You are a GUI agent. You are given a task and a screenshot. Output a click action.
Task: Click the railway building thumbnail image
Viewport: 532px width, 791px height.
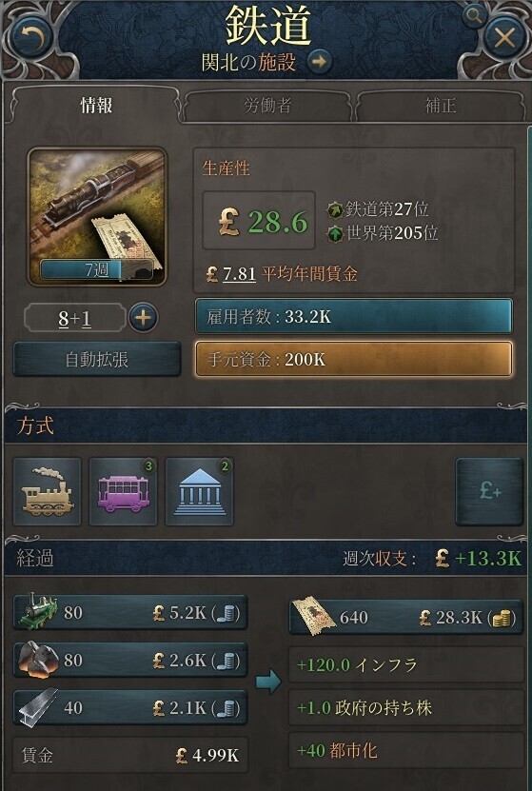coord(97,217)
